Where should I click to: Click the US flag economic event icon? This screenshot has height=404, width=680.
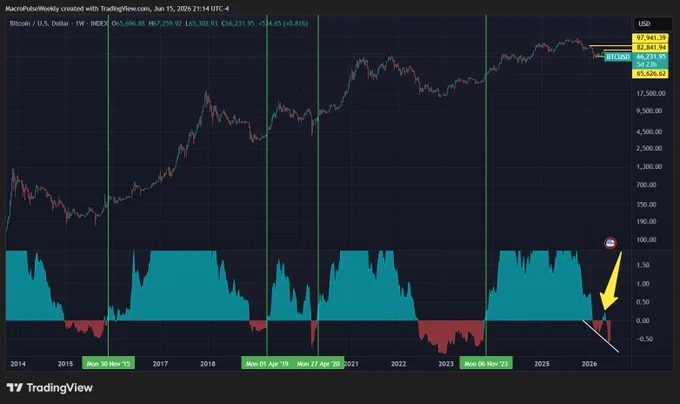pos(610,243)
